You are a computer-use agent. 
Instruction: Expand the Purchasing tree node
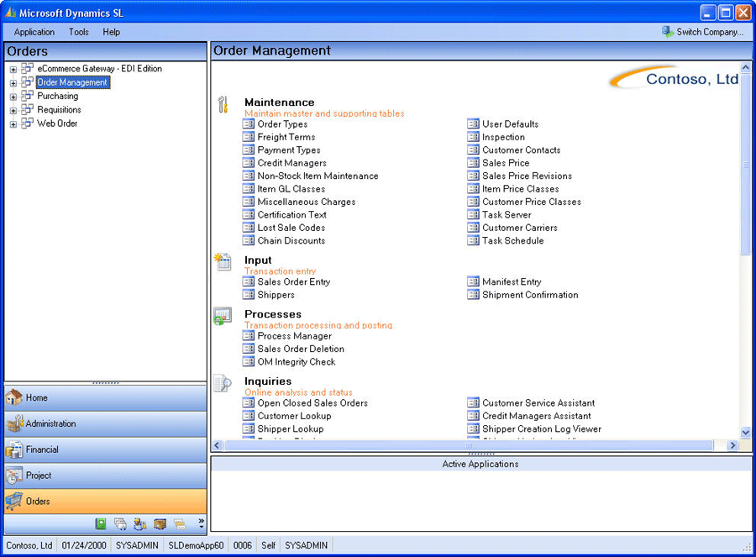(x=13, y=97)
